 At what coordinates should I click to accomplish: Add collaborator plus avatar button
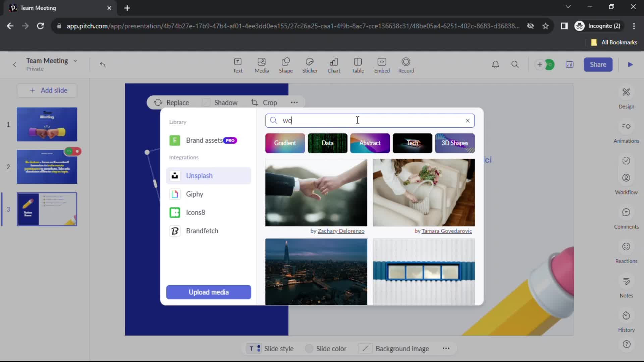539,64
